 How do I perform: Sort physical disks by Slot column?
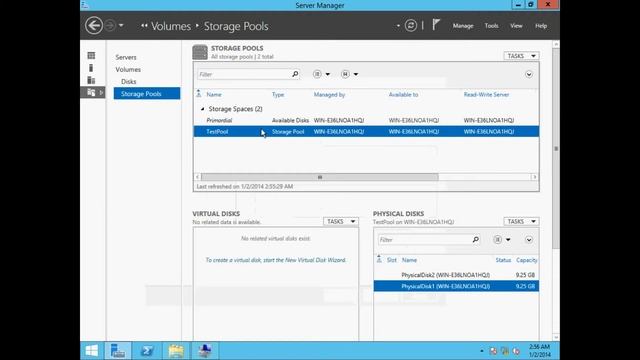(x=391, y=260)
